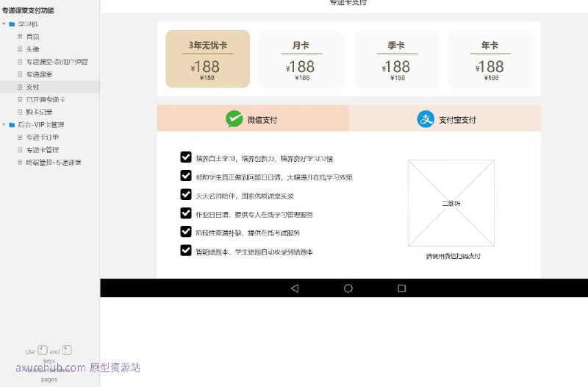Open the 头像 page in the sitemap
This screenshot has width=588, height=387.
click(x=32, y=49)
